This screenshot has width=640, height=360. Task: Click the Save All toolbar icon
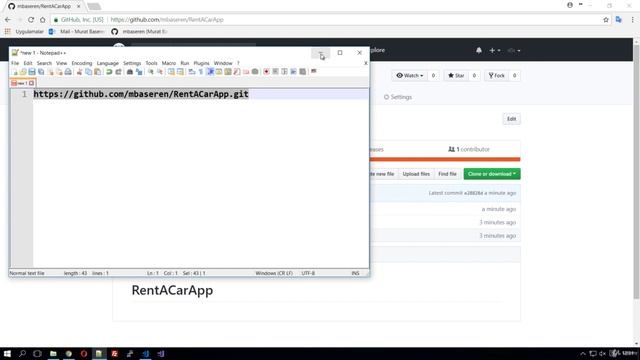[x=41, y=72]
